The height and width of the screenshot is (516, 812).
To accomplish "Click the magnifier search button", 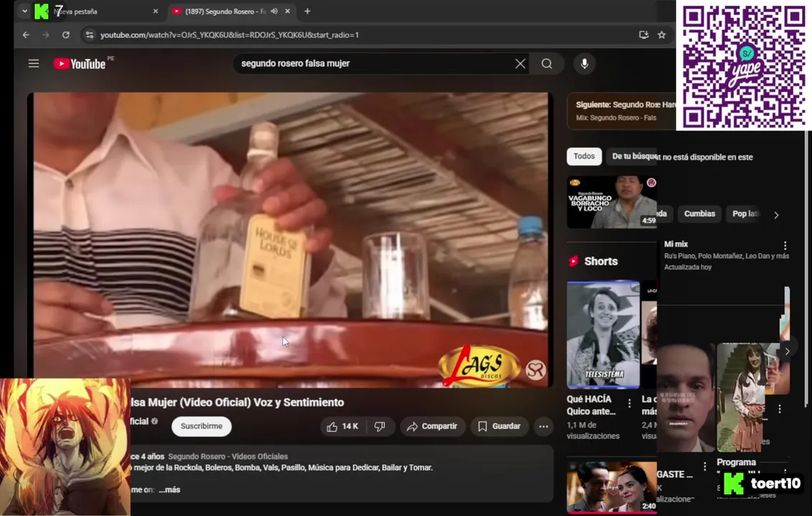I will click(547, 64).
